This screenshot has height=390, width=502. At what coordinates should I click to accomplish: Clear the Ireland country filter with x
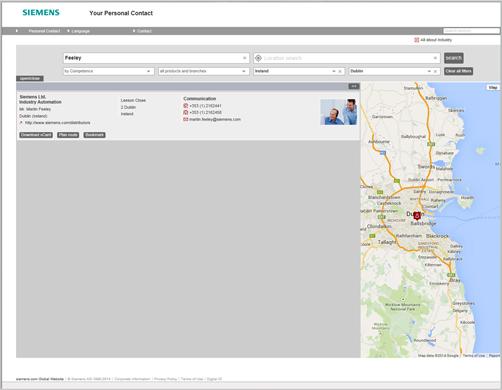click(340, 71)
